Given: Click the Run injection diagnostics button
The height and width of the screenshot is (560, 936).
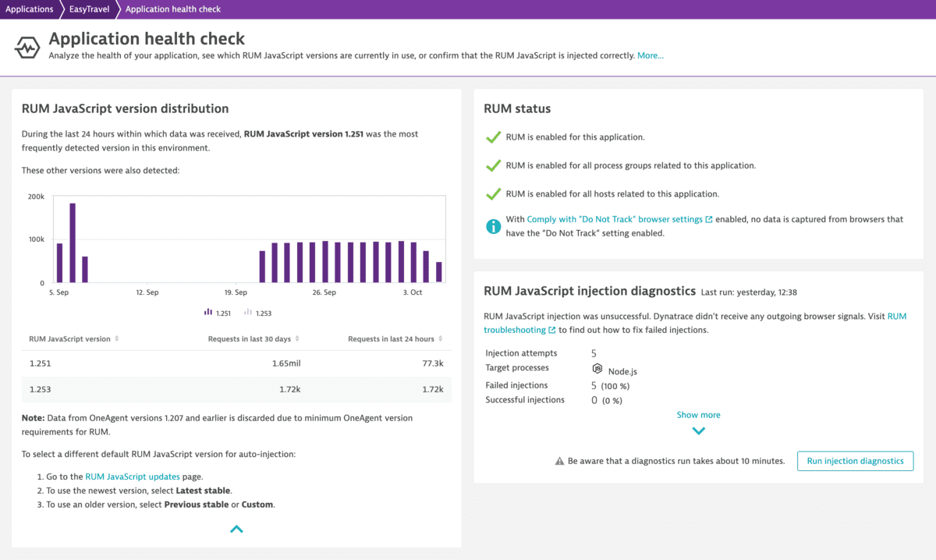Looking at the screenshot, I should pyautogui.click(x=855, y=461).
